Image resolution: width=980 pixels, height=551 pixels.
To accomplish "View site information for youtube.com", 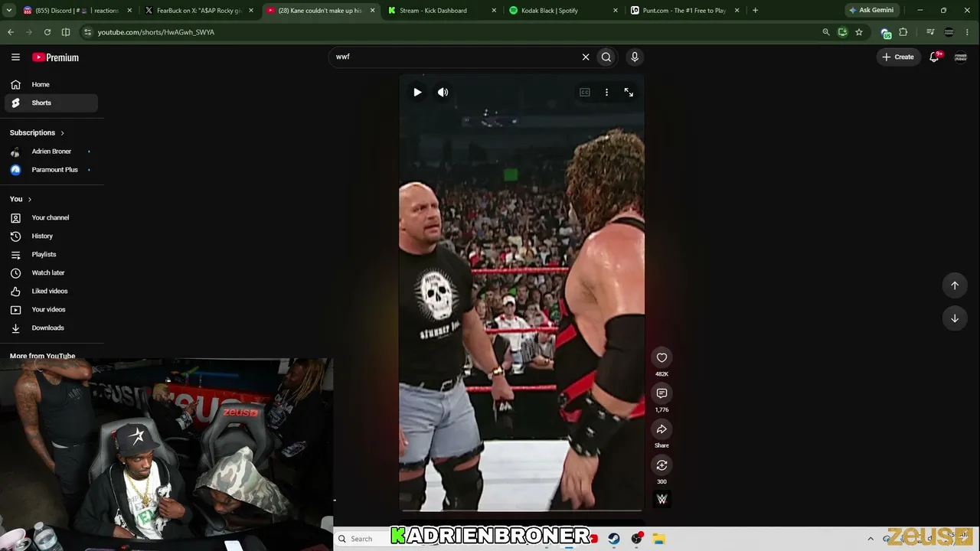I will click(87, 32).
